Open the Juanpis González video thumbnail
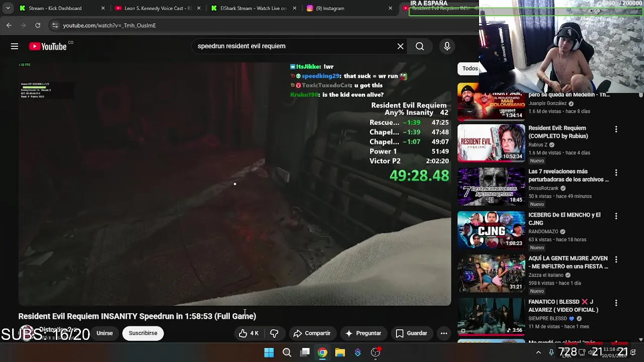Image resolution: width=644 pixels, height=362 pixels. [491, 103]
